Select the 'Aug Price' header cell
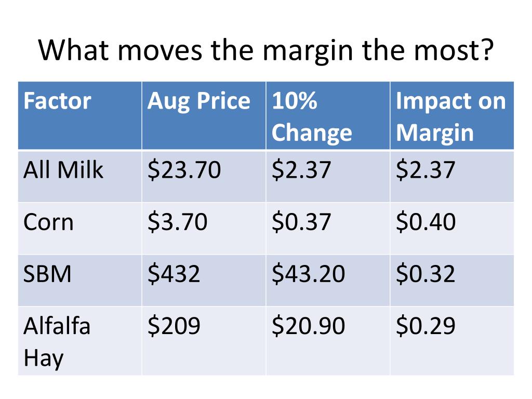Screen dimensions: 532x399 pos(204,115)
